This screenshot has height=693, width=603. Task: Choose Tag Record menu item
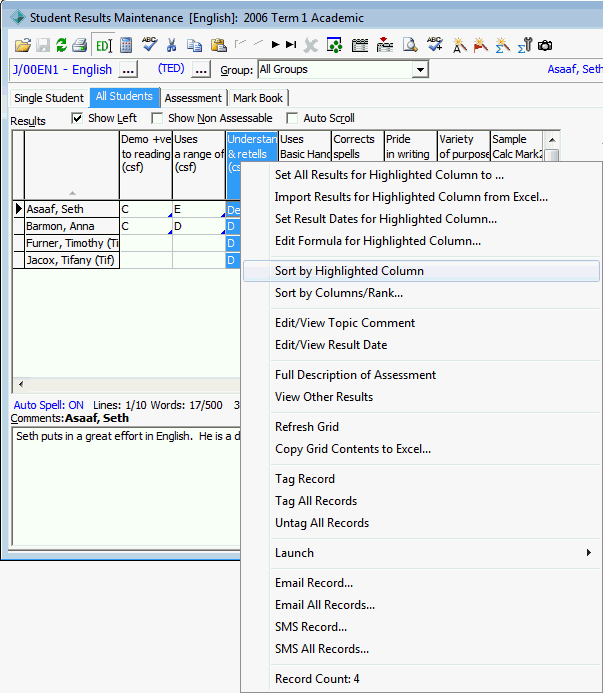click(x=422, y=479)
